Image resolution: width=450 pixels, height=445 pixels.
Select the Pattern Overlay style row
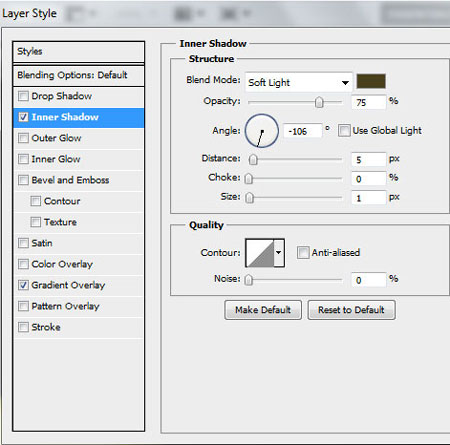pyautogui.click(x=79, y=306)
